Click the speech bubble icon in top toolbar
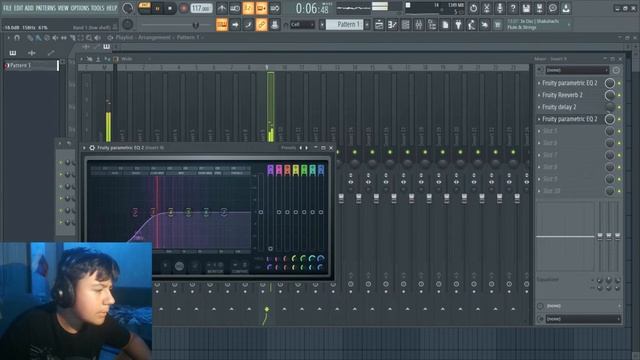Viewport: 640px width, 360px height. (x=553, y=8)
